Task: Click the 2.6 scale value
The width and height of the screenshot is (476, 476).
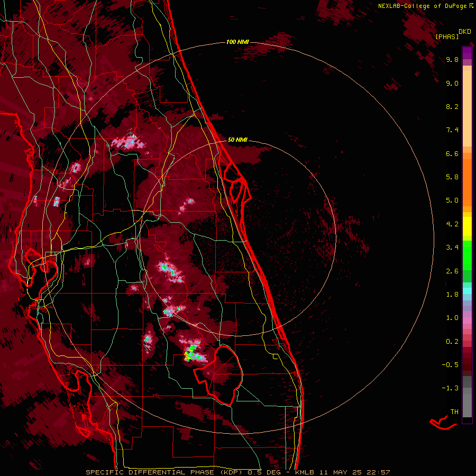Action: (452, 271)
